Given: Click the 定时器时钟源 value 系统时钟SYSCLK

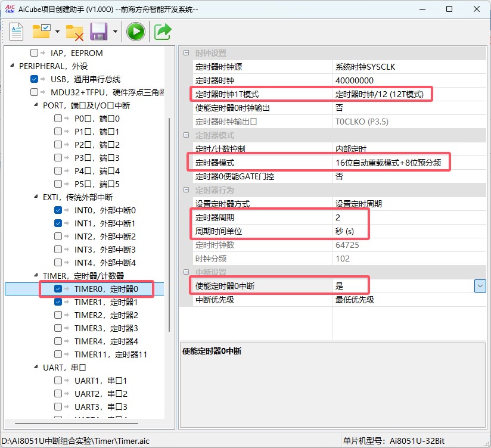Looking at the screenshot, I should (x=409, y=67).
